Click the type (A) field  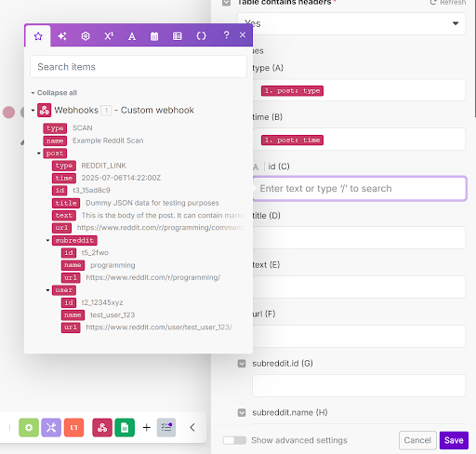tap(359, 90)
